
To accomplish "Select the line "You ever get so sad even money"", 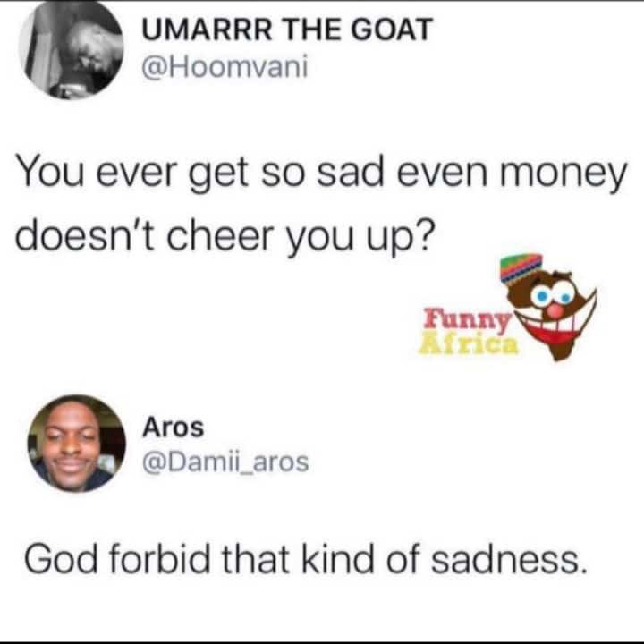I will (x=321, y=174).
